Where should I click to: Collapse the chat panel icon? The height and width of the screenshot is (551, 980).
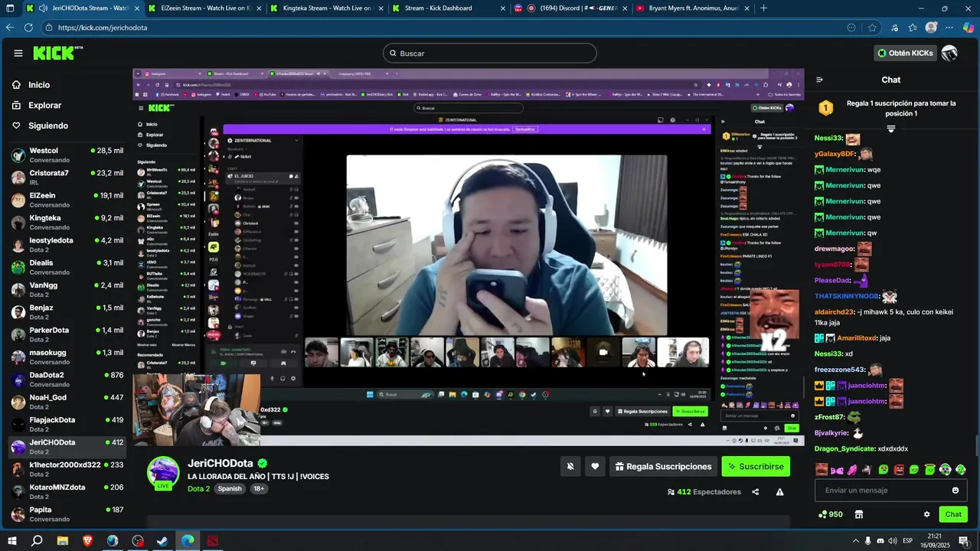point(819,80)
